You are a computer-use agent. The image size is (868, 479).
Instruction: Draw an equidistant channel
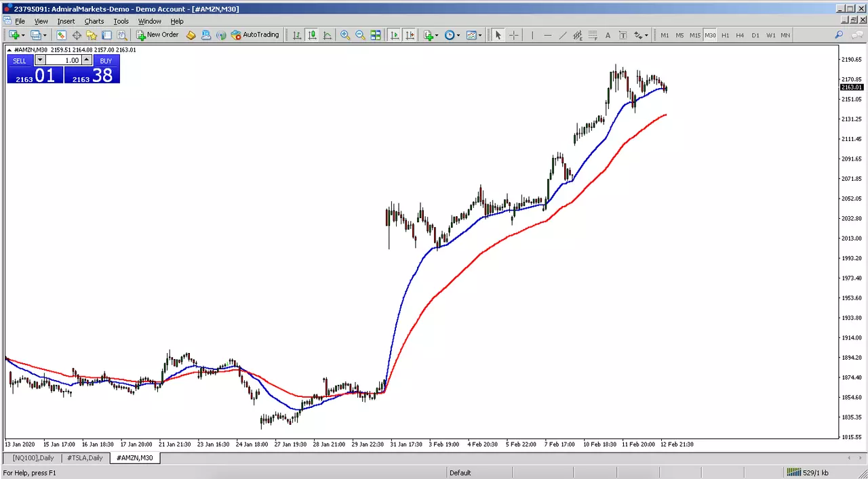[578, 35]
